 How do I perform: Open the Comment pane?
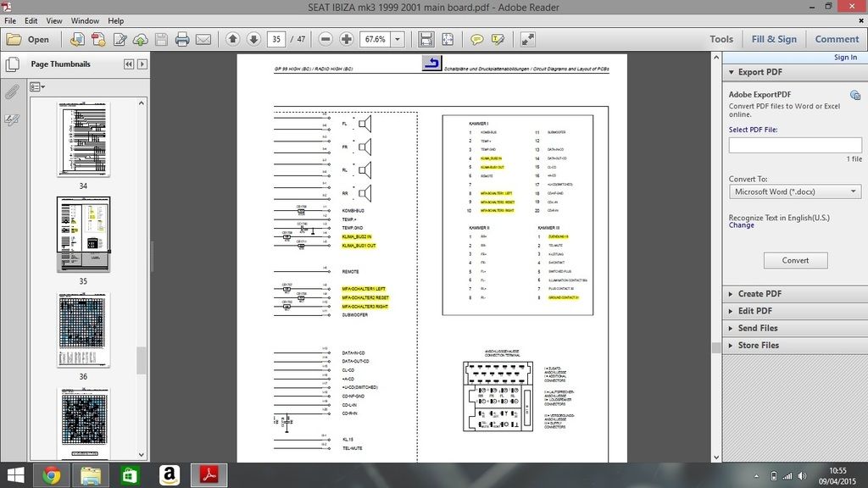click(837, 39)
